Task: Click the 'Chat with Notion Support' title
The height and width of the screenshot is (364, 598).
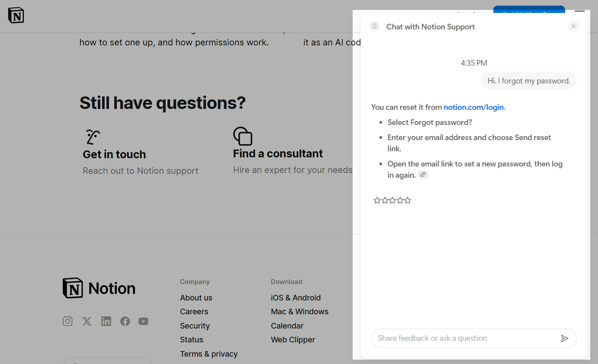Action: [x=431, y=27]
